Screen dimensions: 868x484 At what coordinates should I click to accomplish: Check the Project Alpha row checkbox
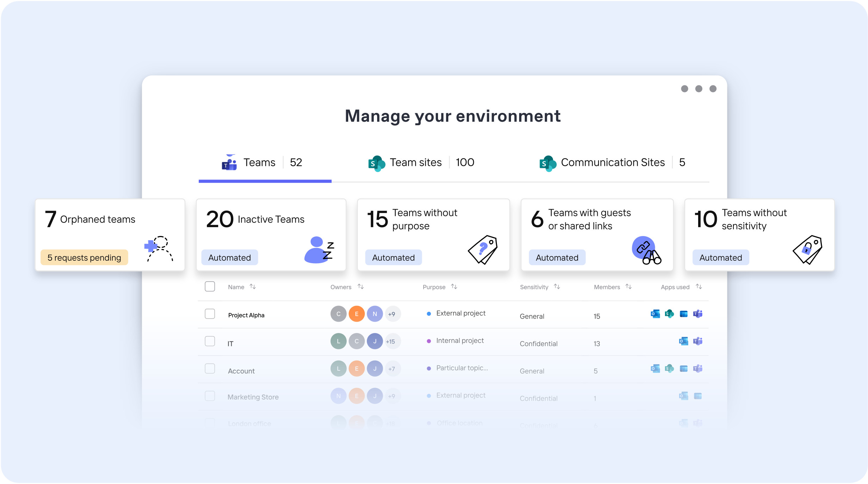pyautogui.click(x=210, y=314)
